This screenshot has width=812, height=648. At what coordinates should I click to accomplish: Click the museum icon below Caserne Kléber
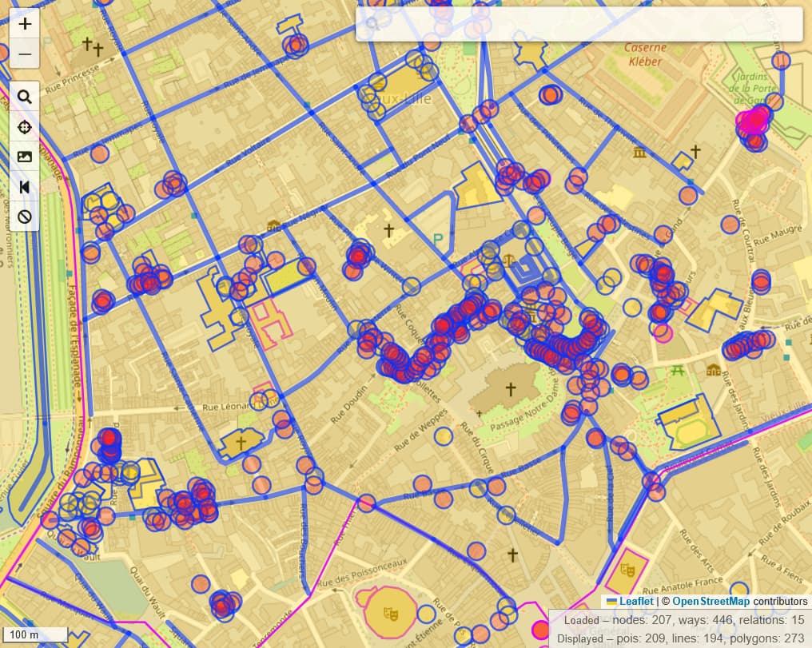pos(639,153)
